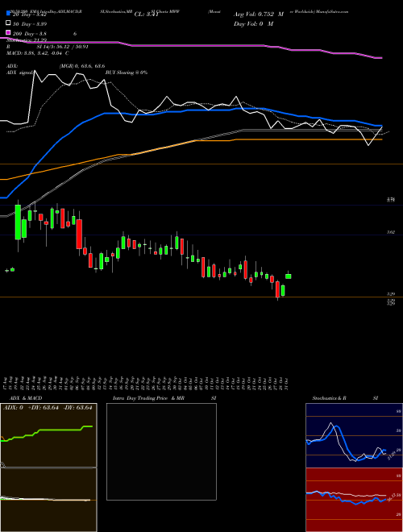This screenshot has height=532, width=403.
Task: Click the 'SI 14/3: 36.12 / 59.91' readout
Action: [62, 47]
